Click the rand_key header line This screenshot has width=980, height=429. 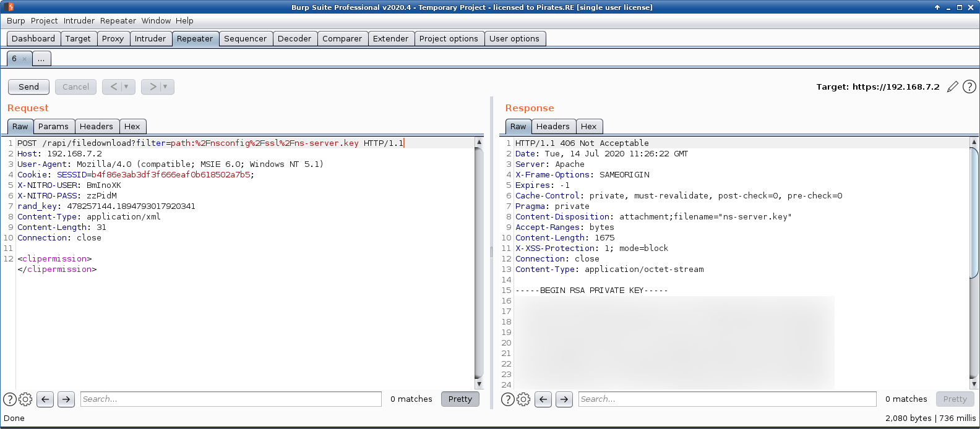coord(106,206)
